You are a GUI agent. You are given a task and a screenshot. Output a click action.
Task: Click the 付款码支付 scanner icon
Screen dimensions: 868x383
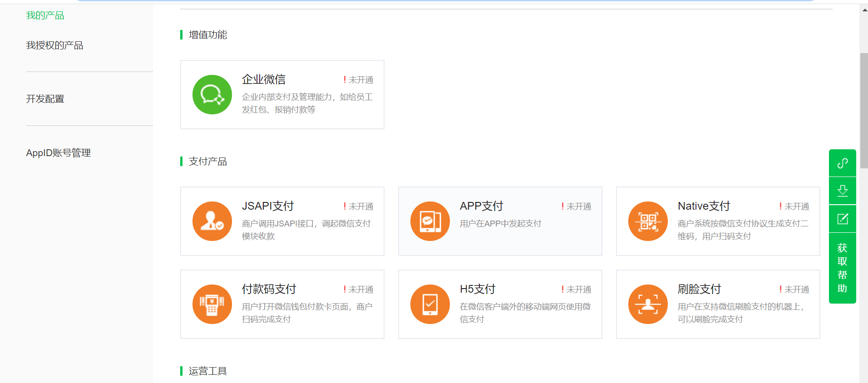pos(212,304)
